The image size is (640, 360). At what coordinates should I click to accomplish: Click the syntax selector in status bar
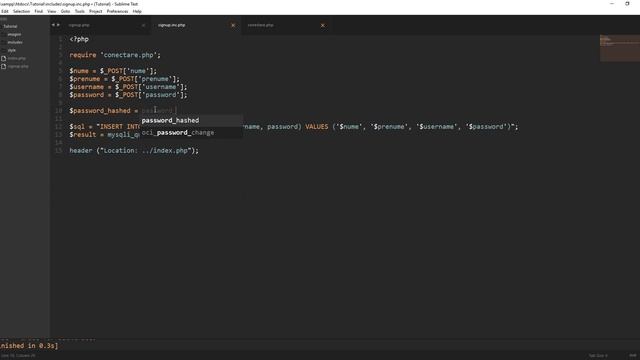[x=633, y=356]
